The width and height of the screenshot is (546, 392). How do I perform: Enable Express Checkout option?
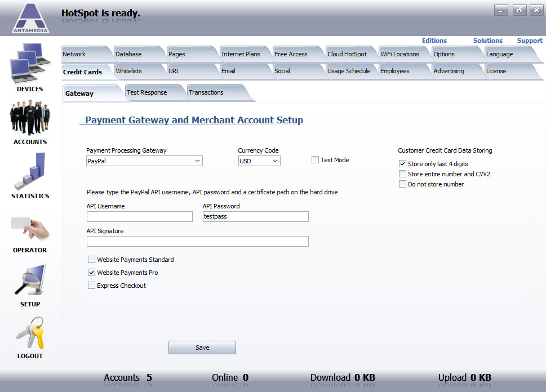click(92, 286)
